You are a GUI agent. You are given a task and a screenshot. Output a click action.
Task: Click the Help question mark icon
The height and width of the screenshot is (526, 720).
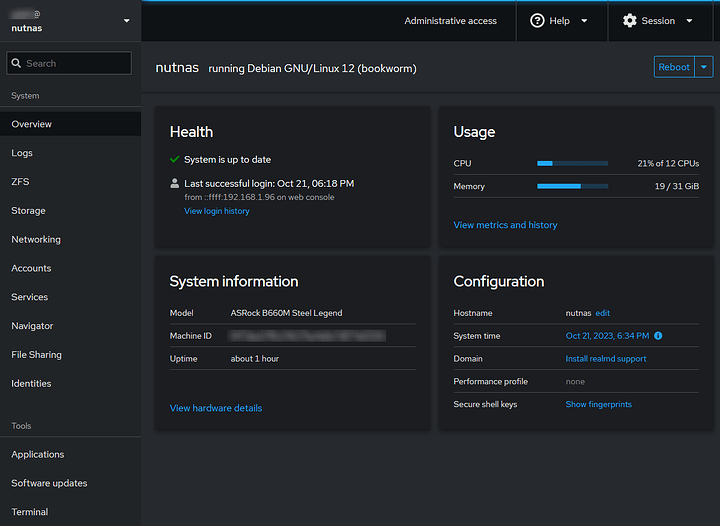pyautogui.click(x=537, y=21)
